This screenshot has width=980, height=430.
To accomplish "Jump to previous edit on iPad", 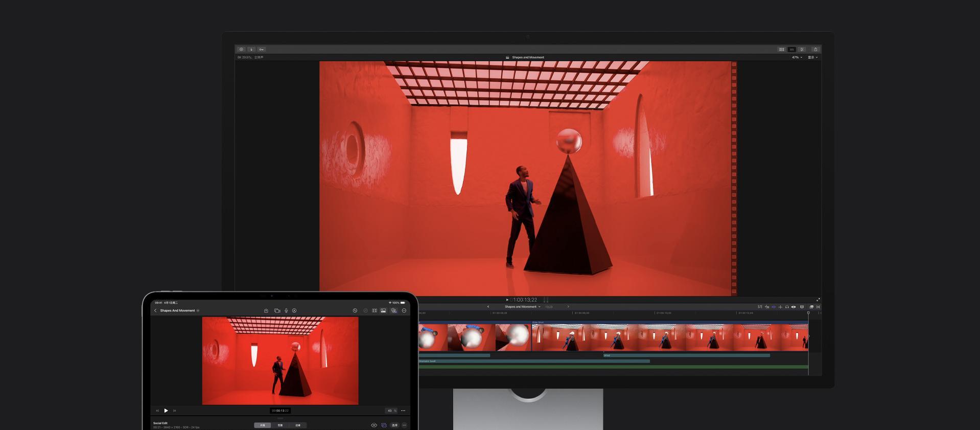I will [157, 411].
